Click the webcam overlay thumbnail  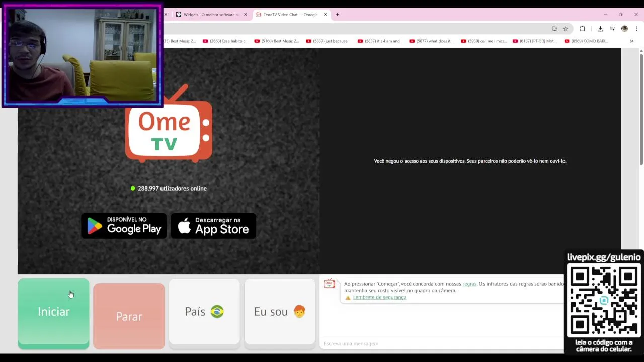coord(82,55)
